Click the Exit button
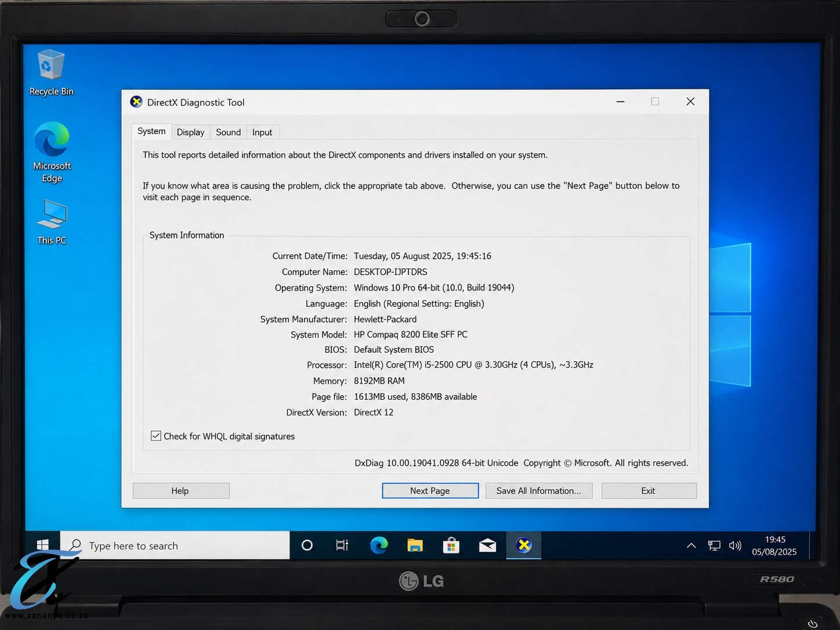This screenshot has height=630, width=840. click(649, 491)
